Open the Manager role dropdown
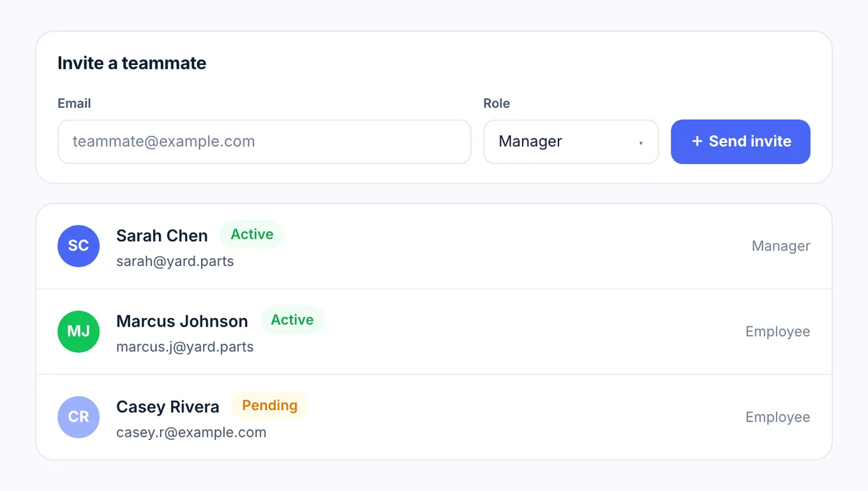The image size is (868, 491). click(571, 142)
